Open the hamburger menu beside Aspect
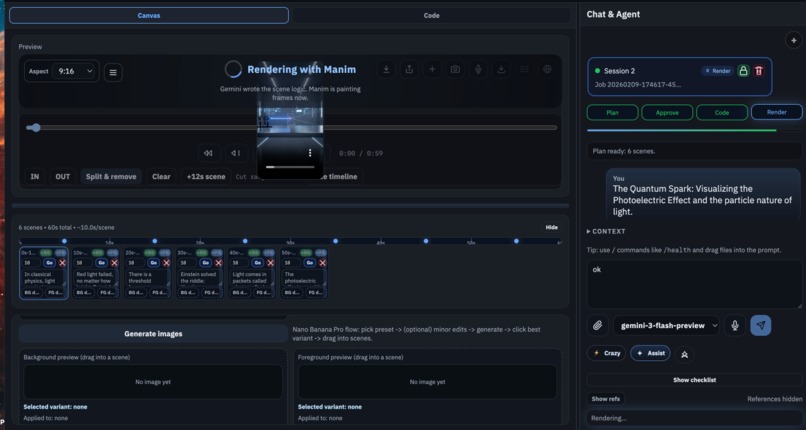The height and width of the screenshot is (430, 806). [113, 72]
